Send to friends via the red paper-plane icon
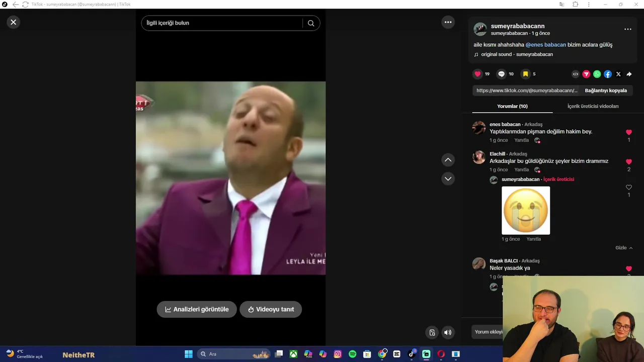The width and height of the screenshot is (644, 362). click(x=586, y=74)
